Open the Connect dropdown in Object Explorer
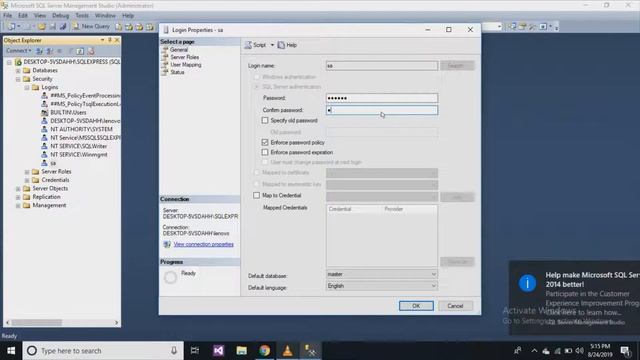 click(18, 51)
